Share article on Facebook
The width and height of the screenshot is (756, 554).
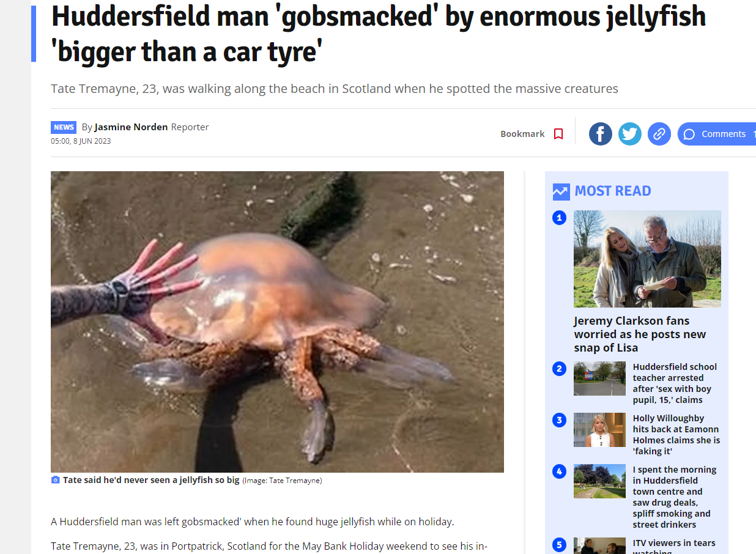click(x=600, y=134)
